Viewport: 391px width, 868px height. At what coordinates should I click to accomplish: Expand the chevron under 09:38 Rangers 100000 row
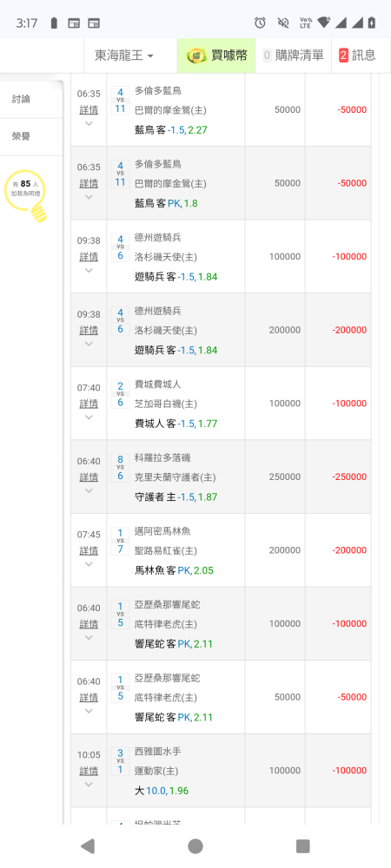[x=89, y=271]
